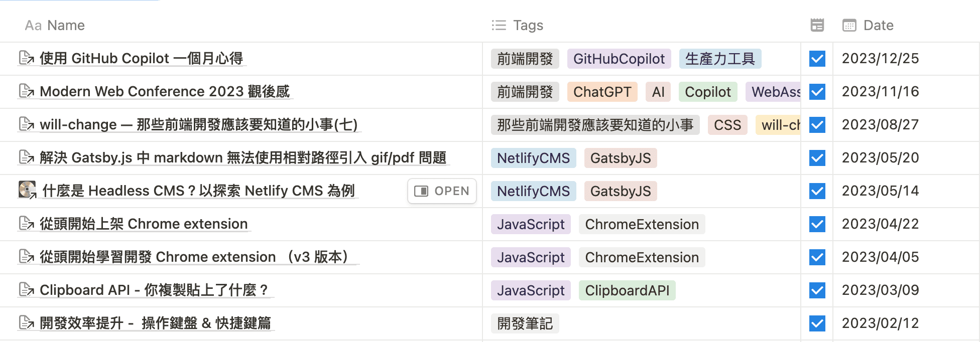
Task: Click page icon of Clipboard API row
Action: coord(26,290)
